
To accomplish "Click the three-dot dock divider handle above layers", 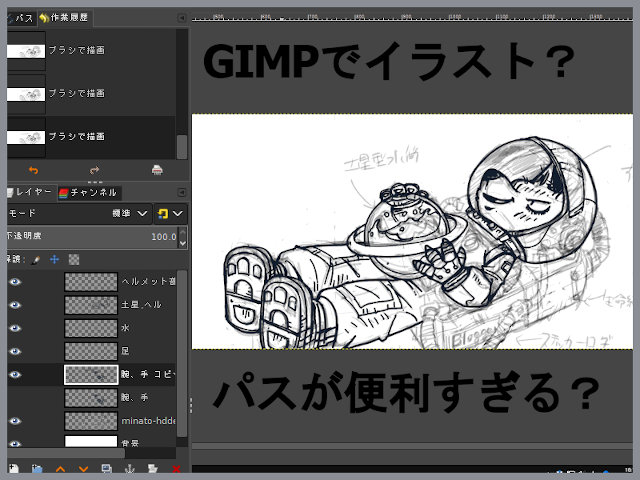I will (95, 182).
